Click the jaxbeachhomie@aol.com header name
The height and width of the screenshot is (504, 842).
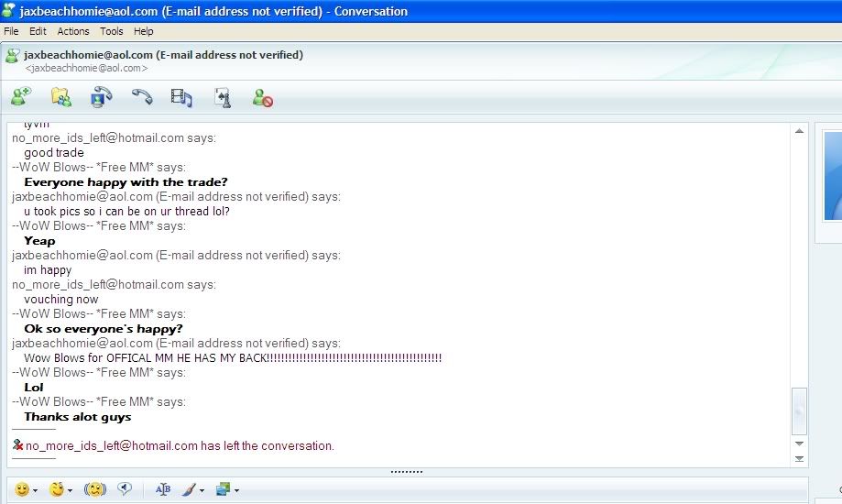pyautogui.click(x=163, y=55)
